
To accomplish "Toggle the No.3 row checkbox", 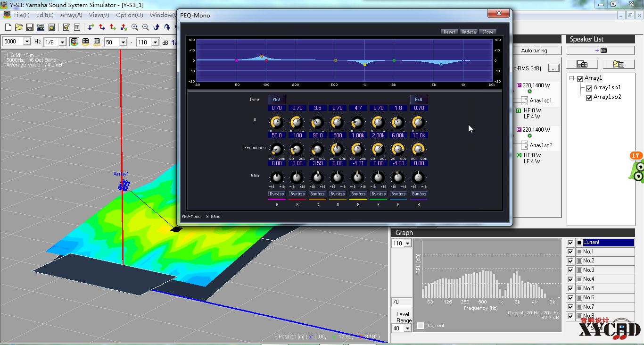I will pyautogui.click(x=570, y=270).
